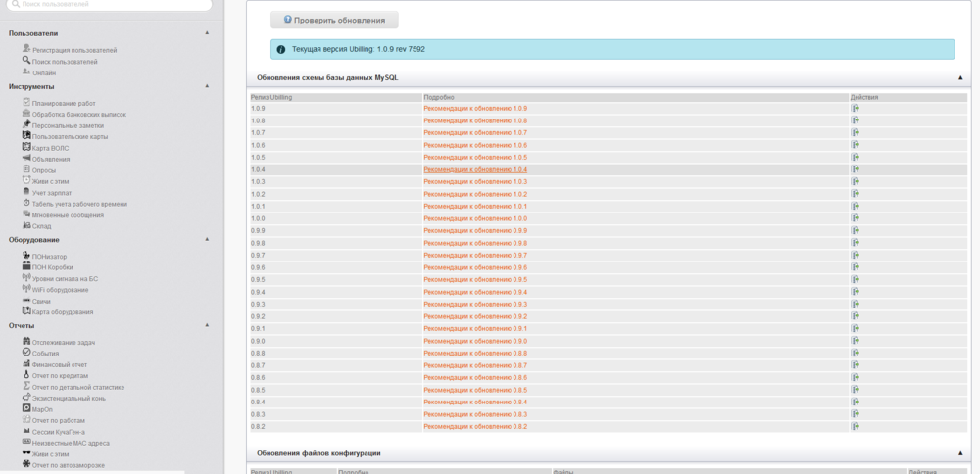
Task: Open Карта оборудования in the sidebar menu
Action: pos(63,312)
